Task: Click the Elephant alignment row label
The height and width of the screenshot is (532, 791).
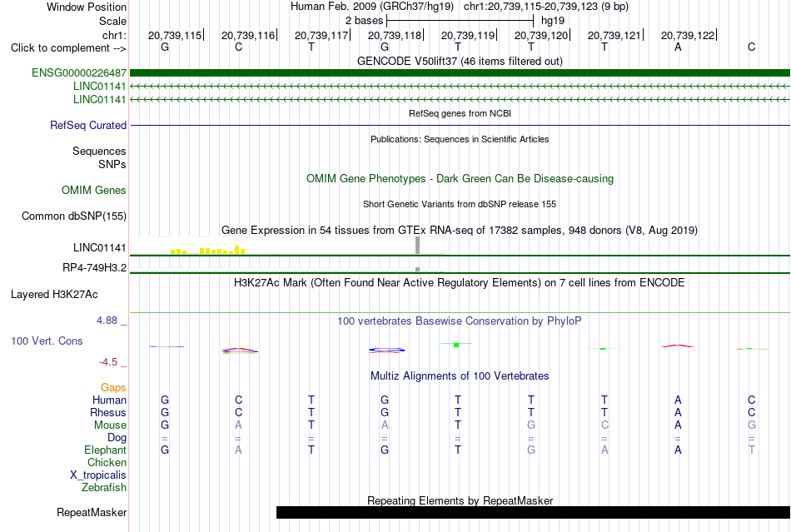Action: (x=105, y=450)
